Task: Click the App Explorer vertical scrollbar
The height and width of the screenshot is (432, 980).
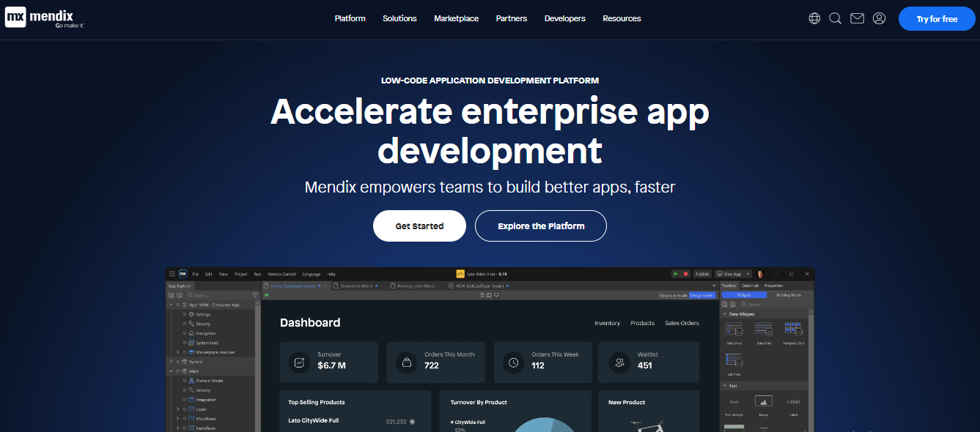Action: point(257,366)
